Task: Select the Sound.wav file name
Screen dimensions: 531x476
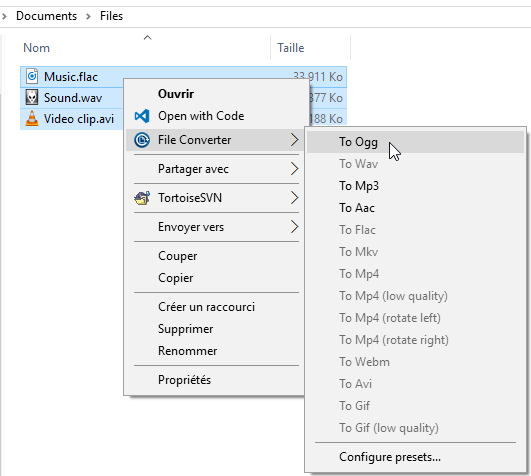Action: (73, 98)
